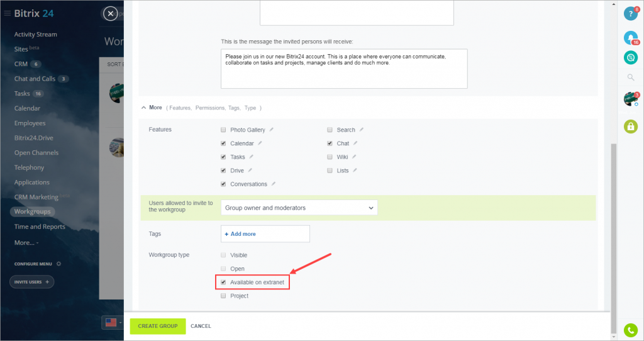Screen dimensions: 644x341
Task: Enable the Wiki feature checkbox
Action: pyautogui.click(x=330, y=157)
